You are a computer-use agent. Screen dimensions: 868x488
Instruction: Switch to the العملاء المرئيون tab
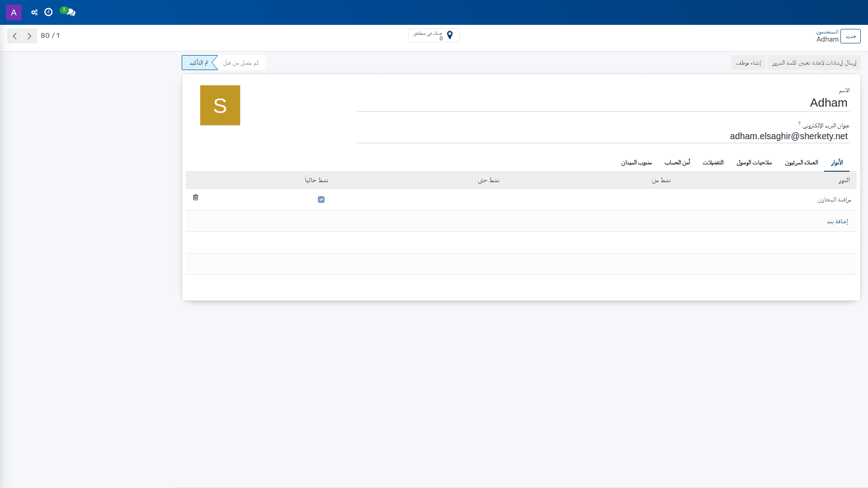point(801,163)
